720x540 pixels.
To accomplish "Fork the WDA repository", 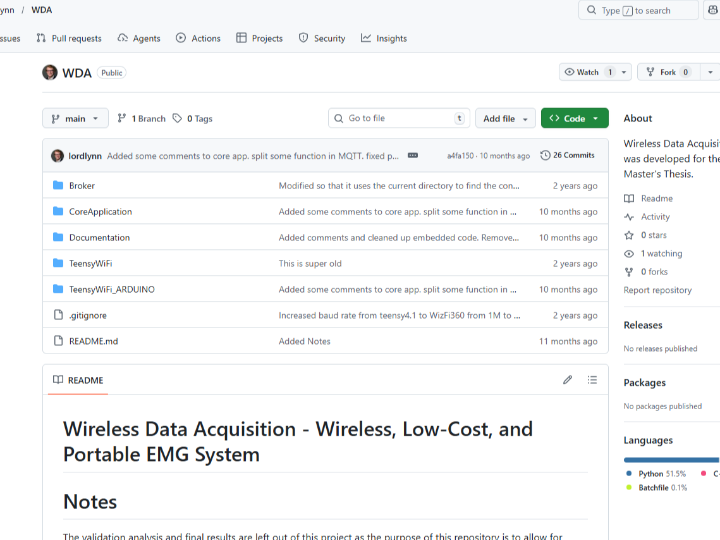I will point(661,72).
